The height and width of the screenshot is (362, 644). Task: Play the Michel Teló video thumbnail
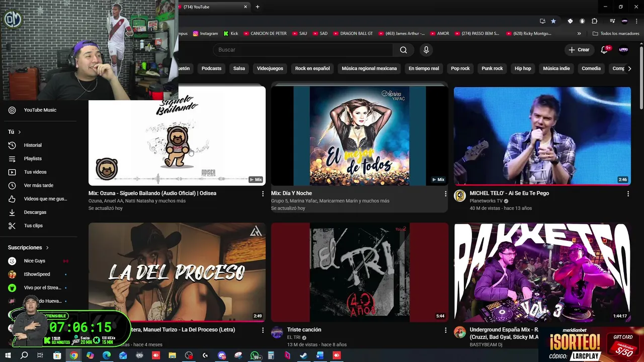pos(542,136)
